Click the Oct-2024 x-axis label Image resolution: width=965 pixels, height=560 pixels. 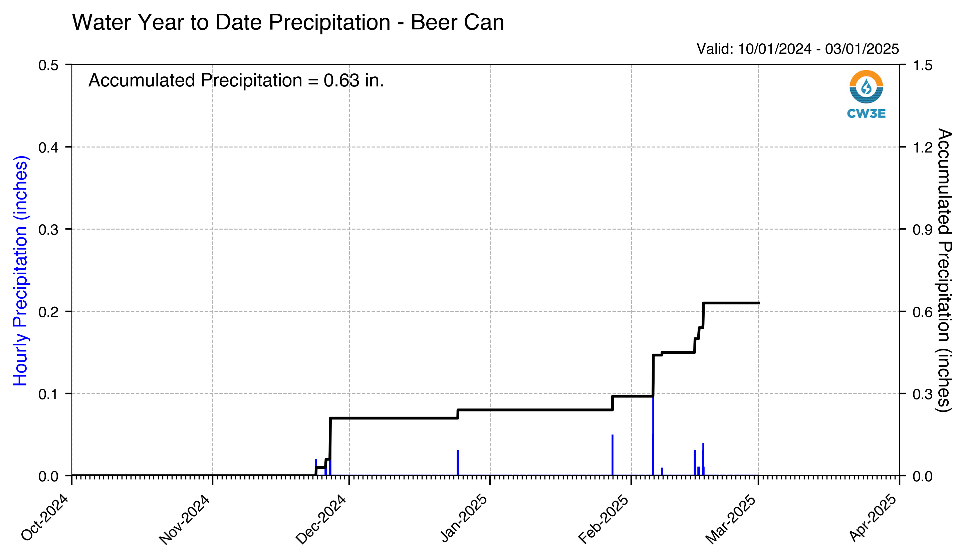coord(45,518)
